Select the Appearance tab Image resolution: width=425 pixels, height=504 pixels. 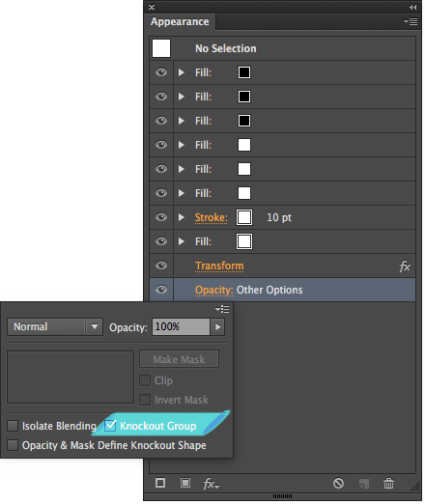[x=180, y=21]
